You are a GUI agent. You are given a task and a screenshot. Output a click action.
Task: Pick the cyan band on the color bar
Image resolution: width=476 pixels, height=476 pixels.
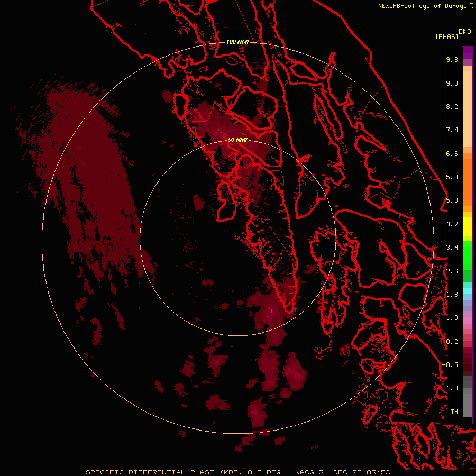[x=467, y=291]
